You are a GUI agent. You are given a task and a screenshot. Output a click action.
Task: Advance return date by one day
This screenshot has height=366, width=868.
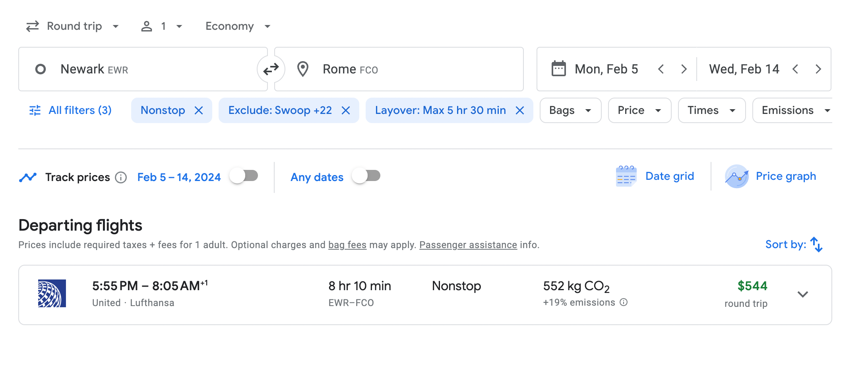(818, 69)
